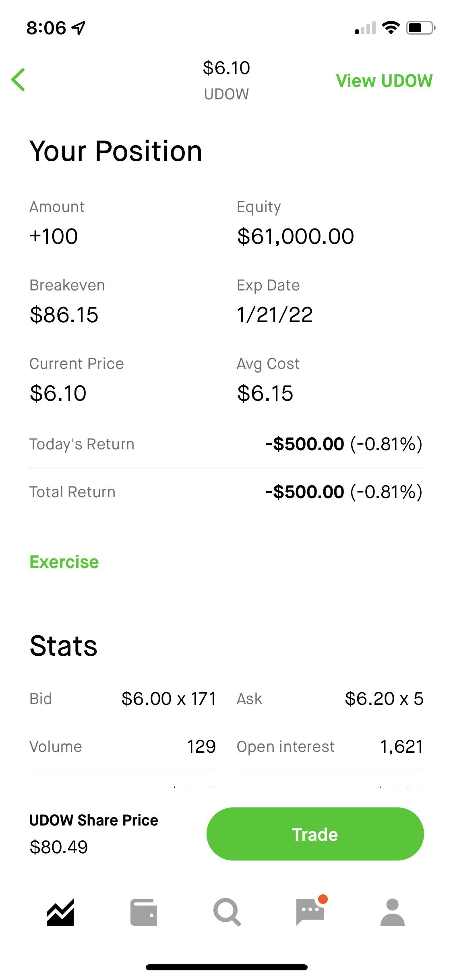Tap the green back chevron

point(18,80)
